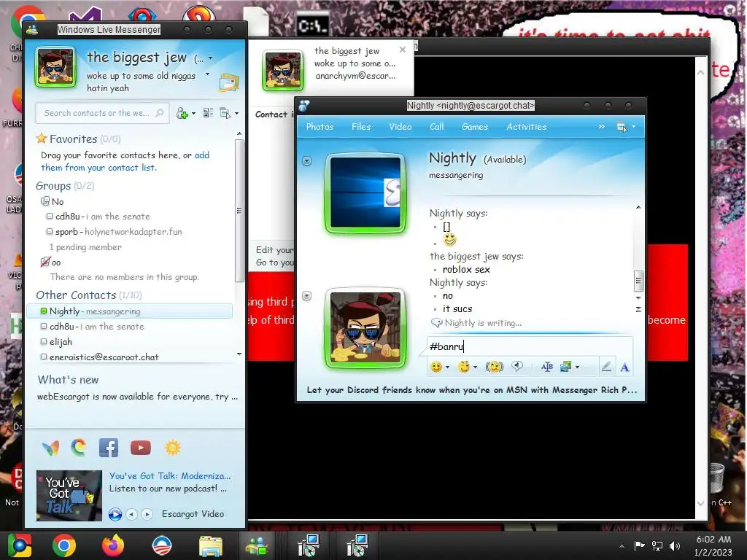Image resolution: width=747 pixels, height=560 pixels.
Task: Click the chat history scrollbar thumb
Action: pyautogui.click(x=638, y=281)
